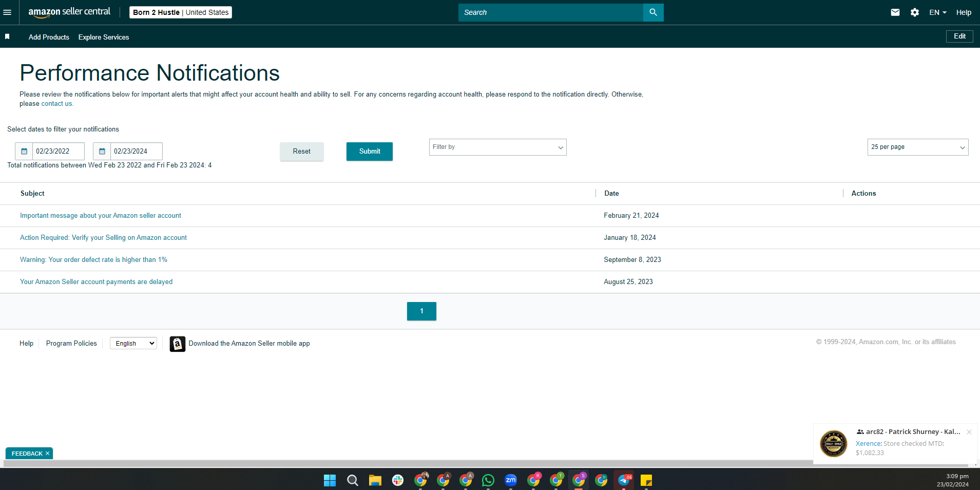The width and height of the screenshot is (980, 490).
Task: Open Windows taskbar search
Action: pyautogui.click(x=352, y=480)
